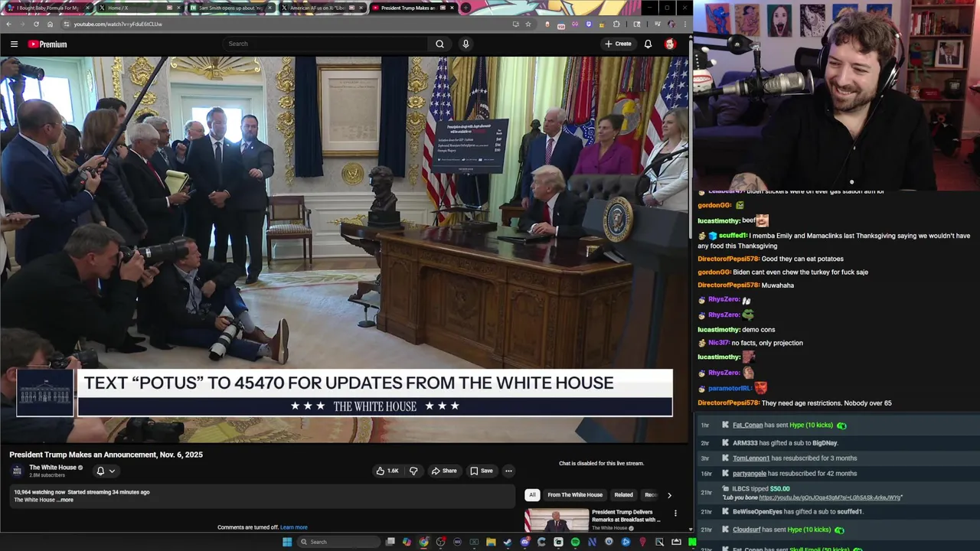The height and width of the screenshot is (551, 980).
Task: Open the browser extensions puzzle icon
Action: tap(616, 24)
